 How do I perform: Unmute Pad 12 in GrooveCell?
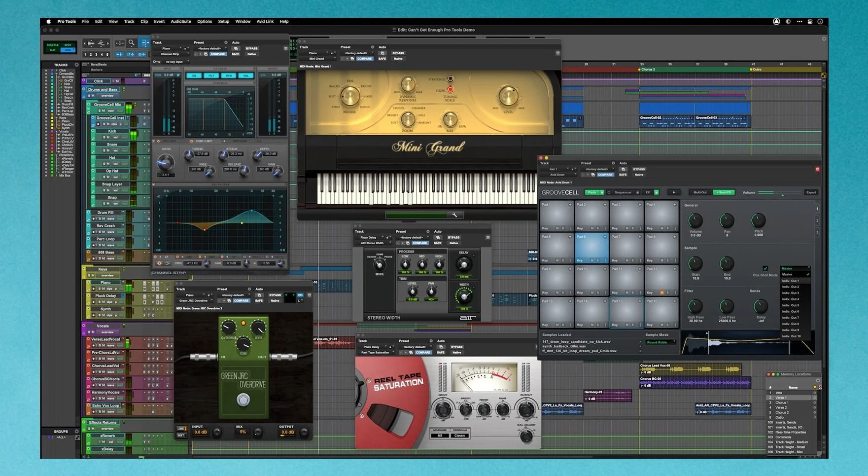(x=662, y=293)
